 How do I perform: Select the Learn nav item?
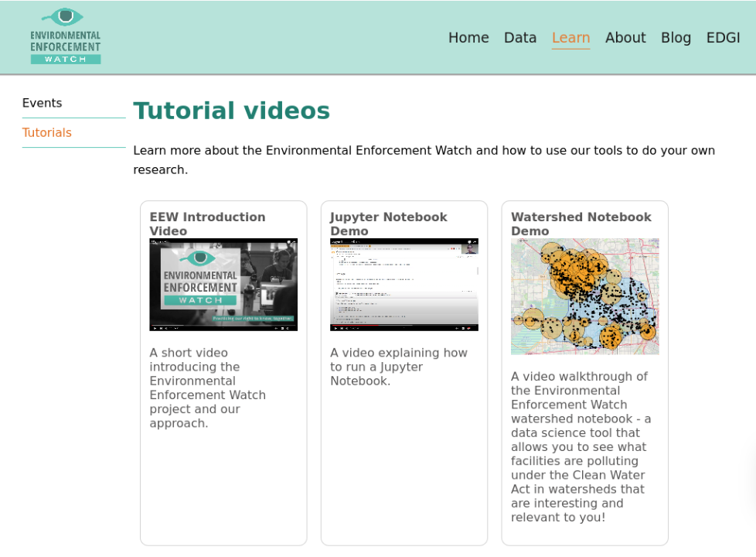tap(570, 38)
